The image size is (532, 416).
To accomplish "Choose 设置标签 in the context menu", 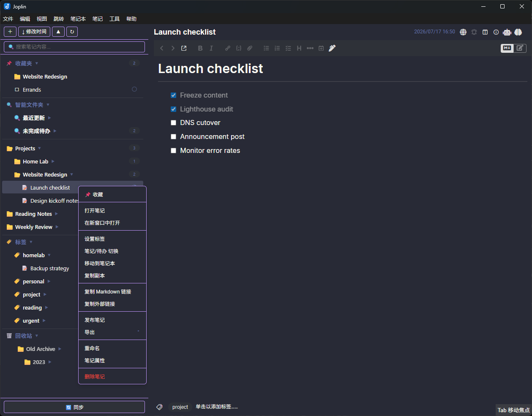I will click(112, 239).
